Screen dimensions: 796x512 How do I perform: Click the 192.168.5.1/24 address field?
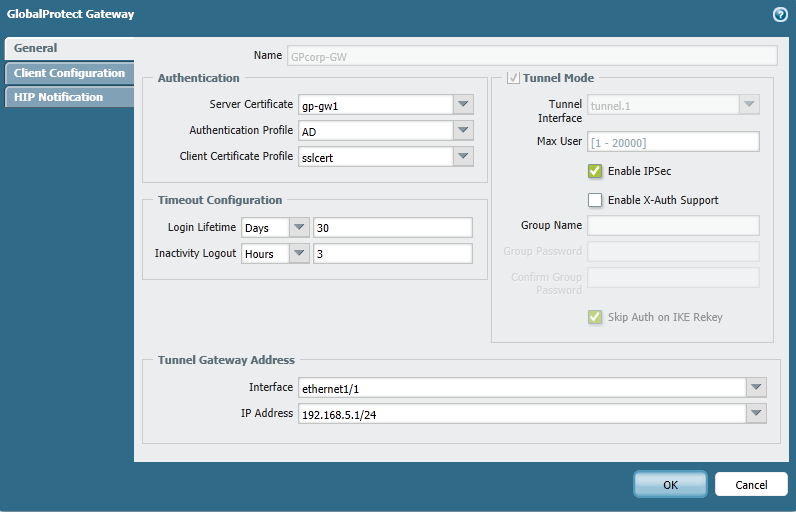pyautogui.click(x=522, y=414)
